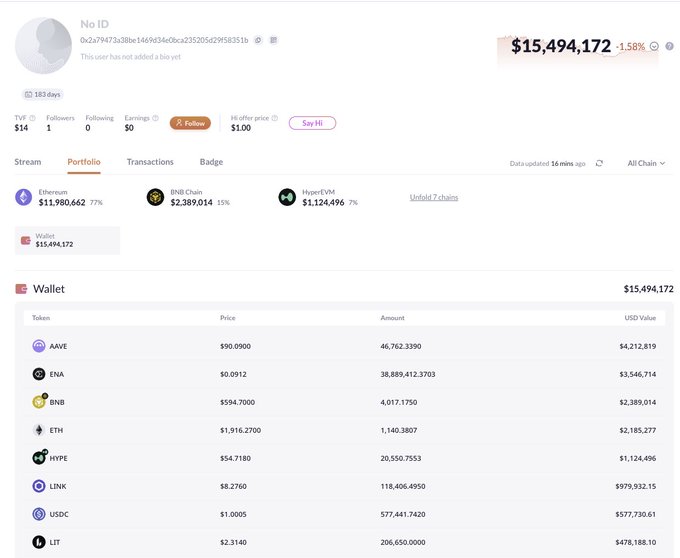Click the ETH price $1,916.2700
Image resolution: width=680 pixels, height=558 pixels.
[240, 430]
